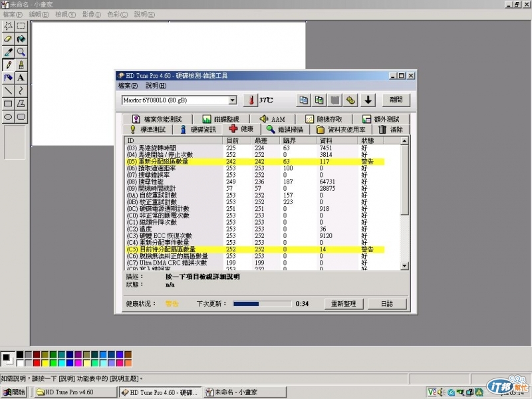Pick the black color swatch in palette
The image size is (532, 399).
[x=20, y=355]
